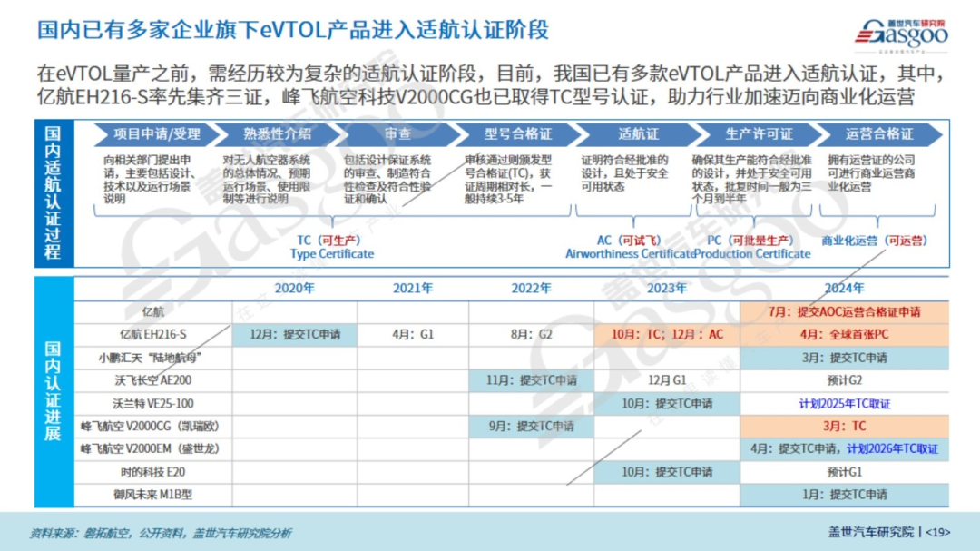Click the Gasgoo logo in the header
Viewport: 980px width, 551px height.
pos(901,35)
